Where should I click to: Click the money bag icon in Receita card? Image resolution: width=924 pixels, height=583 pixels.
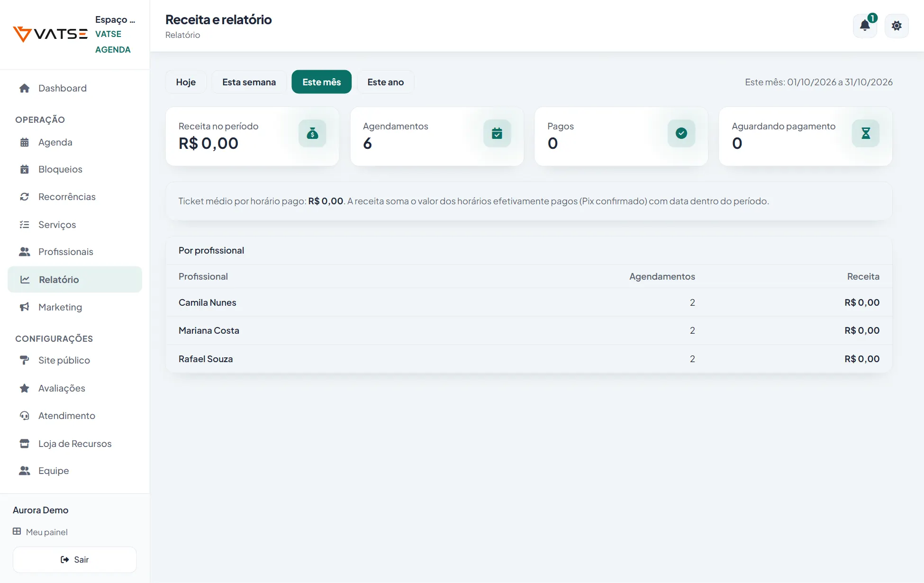[x=312, y=133]
